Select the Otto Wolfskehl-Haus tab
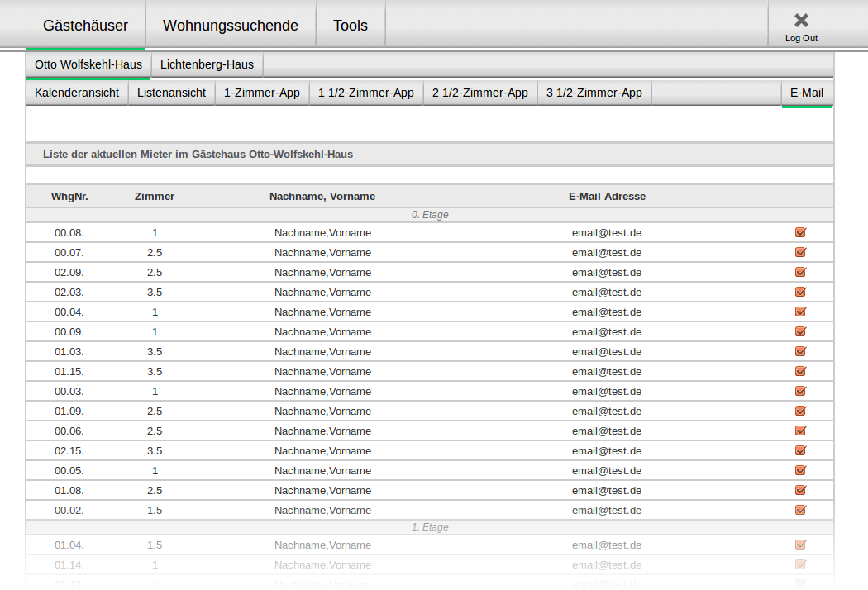 (88, 64)
